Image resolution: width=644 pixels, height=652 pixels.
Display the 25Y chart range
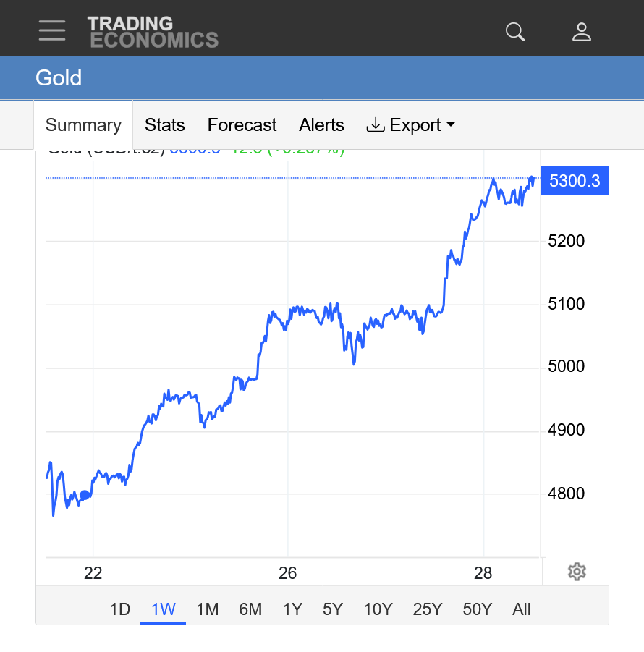(428, 609)
